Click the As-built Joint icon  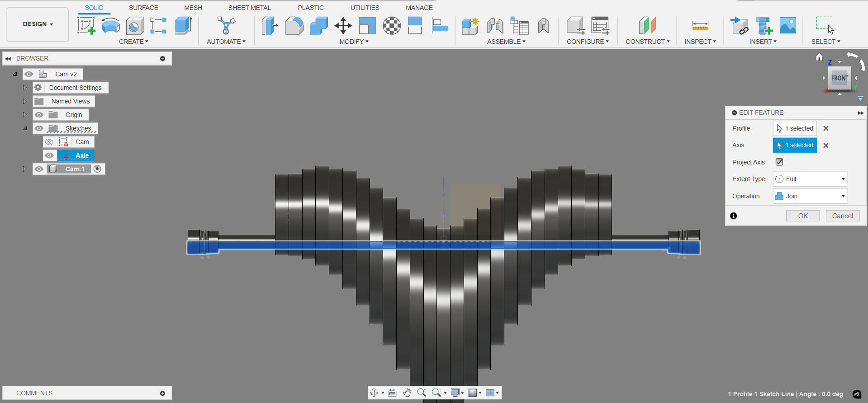coord(544,26)
